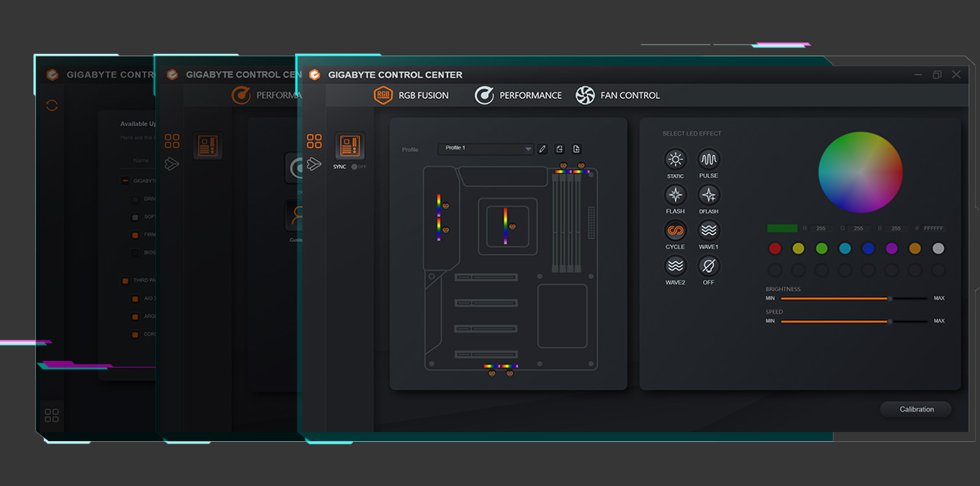Pick a color from the color wheel
This screenshot has width=980, height=486.
click(x=861, y=172)
